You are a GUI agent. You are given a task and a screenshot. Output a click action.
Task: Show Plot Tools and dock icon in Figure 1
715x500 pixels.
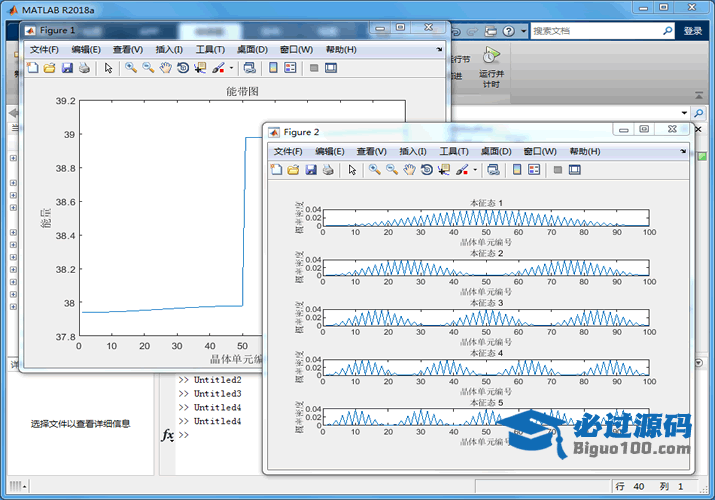pyautogui.click(x=331, y=68)
